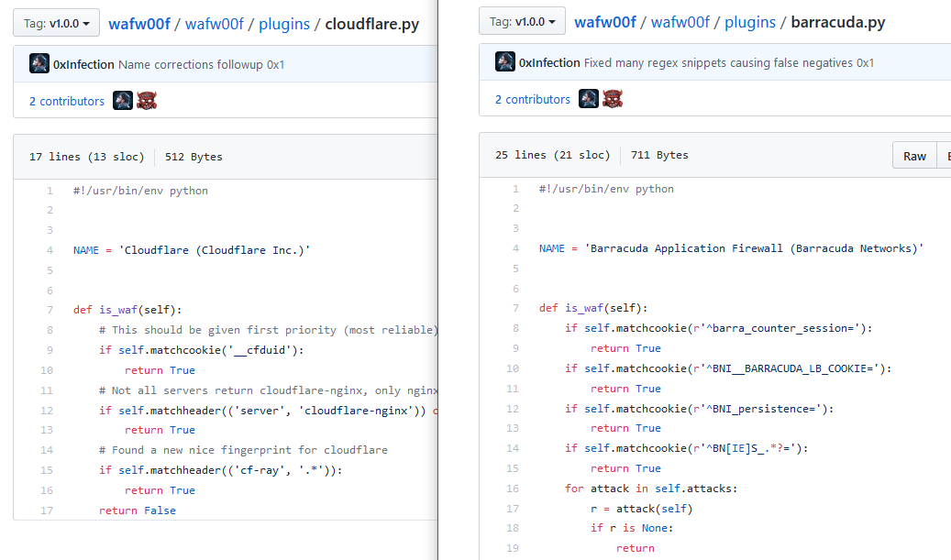The image size is (951, 560).
Task: Open 0xInfection author name on cloudflare.py commit
Action: point(83,64)
